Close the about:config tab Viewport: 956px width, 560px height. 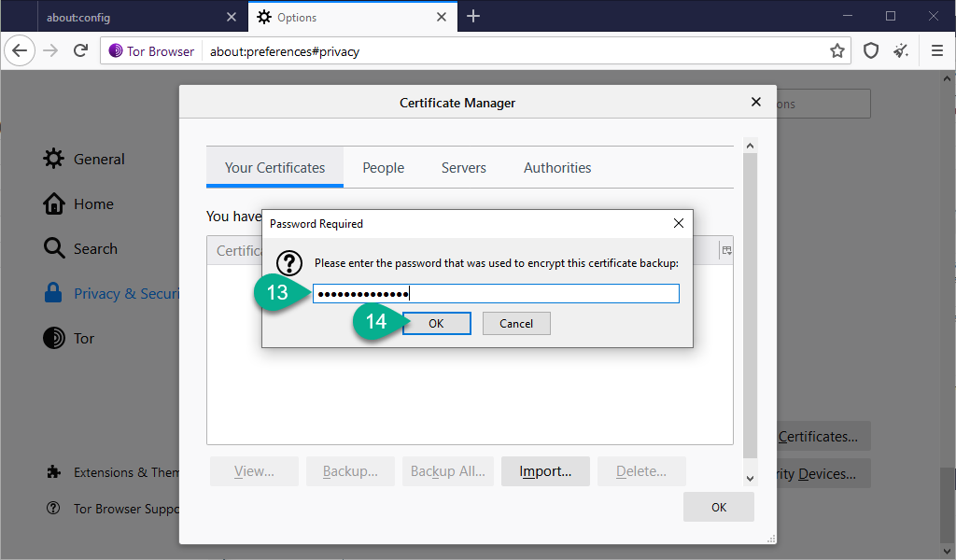(x=232, y=17)
